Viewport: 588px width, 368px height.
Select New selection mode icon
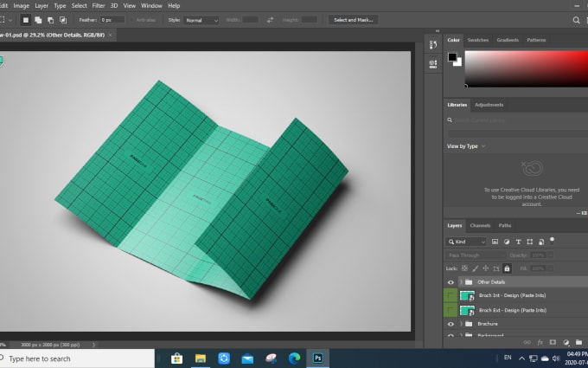(x=25, y=20)
